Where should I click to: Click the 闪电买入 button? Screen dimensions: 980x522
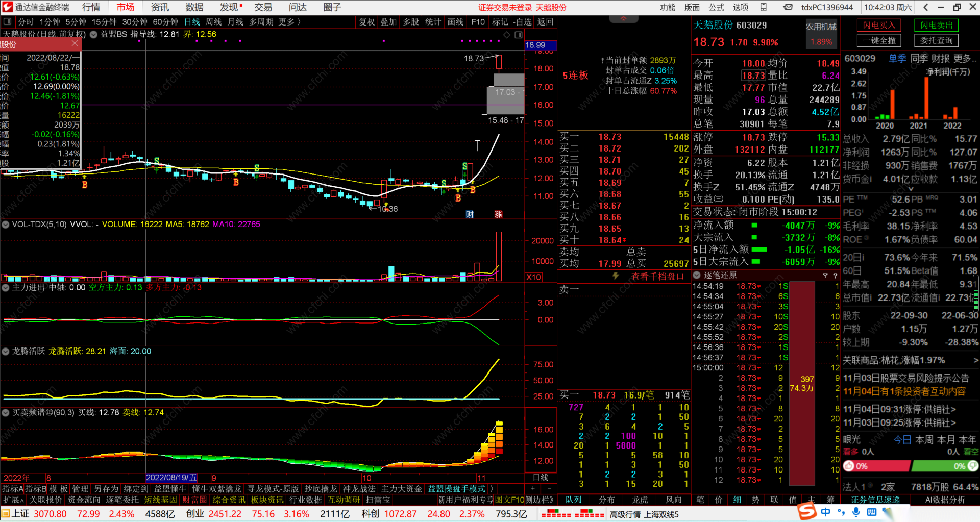879,25
